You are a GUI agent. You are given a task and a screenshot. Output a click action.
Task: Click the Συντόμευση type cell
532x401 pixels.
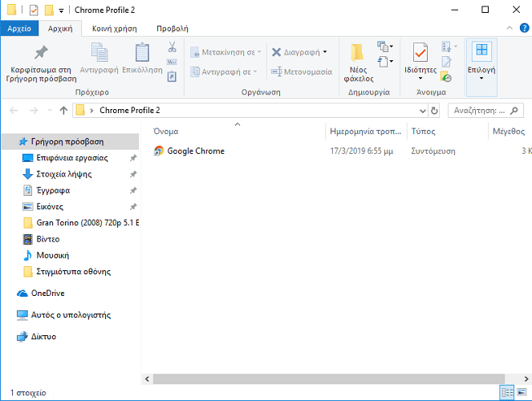point(433,152)
